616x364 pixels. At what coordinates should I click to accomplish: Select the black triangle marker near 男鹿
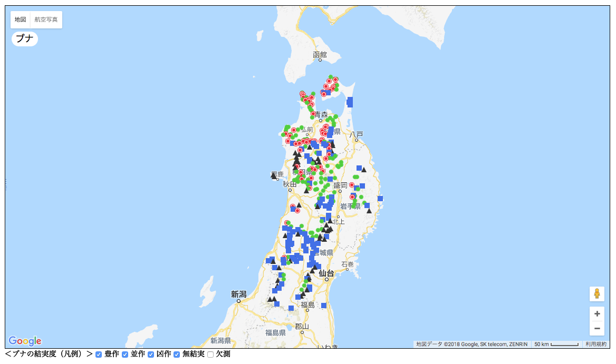click(x=274, y=176)
